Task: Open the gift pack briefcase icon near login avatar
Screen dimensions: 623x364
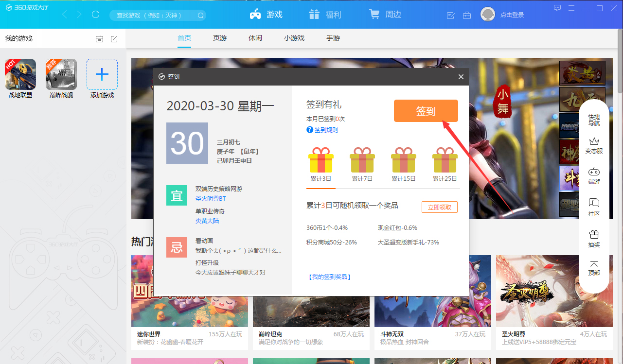Action: coord(467,15)
